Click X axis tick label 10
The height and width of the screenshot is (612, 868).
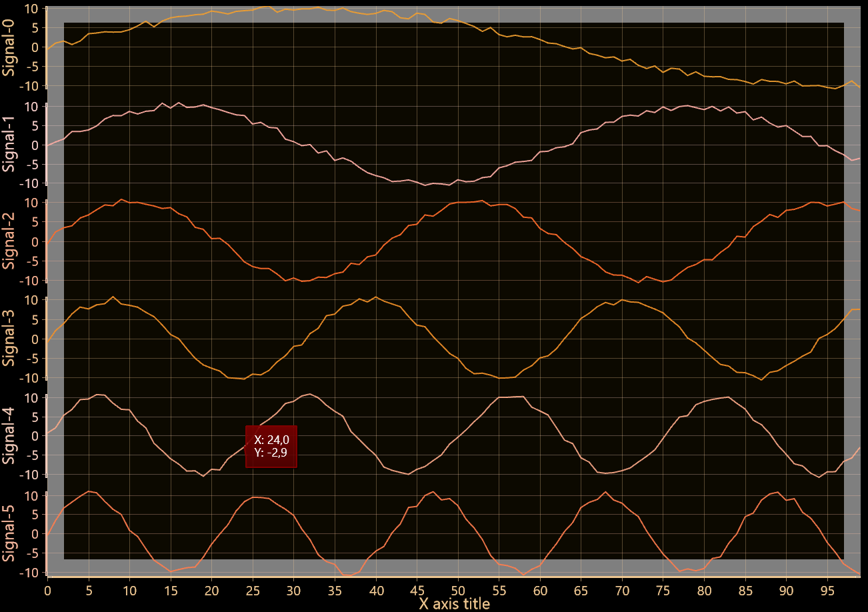[129, 591]
